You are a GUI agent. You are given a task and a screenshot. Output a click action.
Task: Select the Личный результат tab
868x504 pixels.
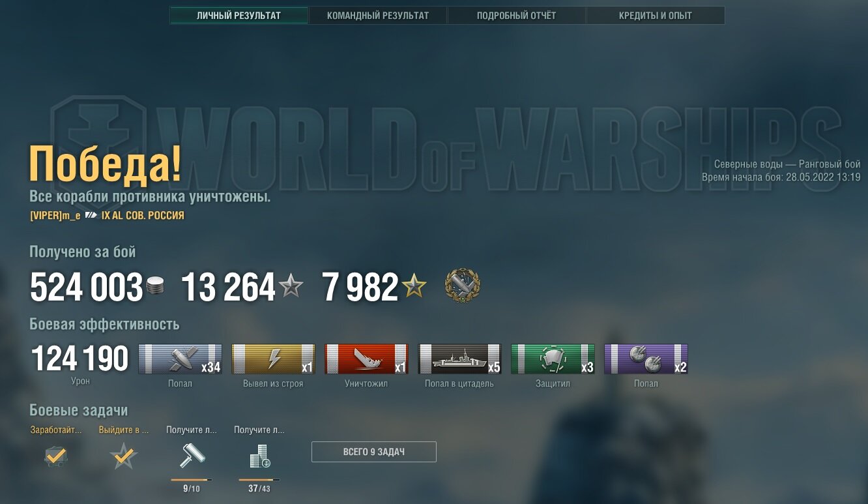pos(239,15)
